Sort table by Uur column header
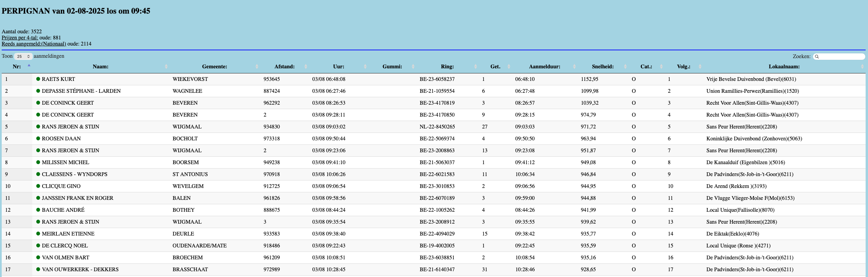 point(338,67)
